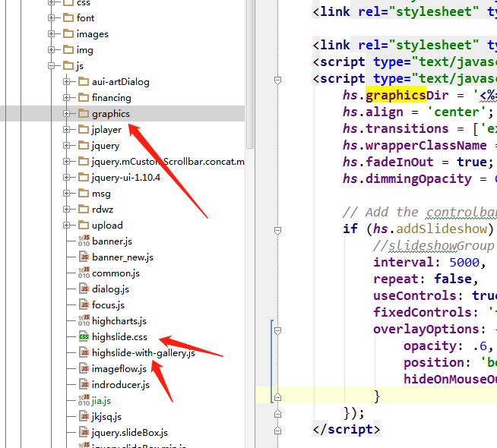Expand the jplayer folder

[x=66, y=130]
